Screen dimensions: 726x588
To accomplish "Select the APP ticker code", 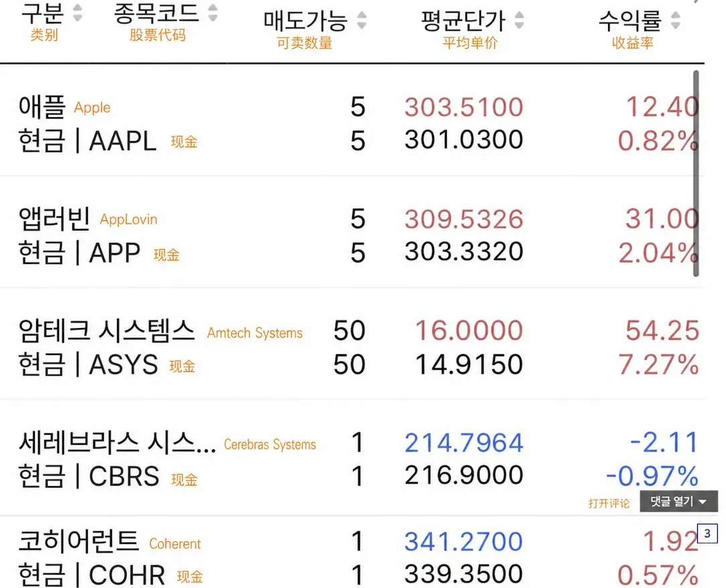I will click(115, 252).
